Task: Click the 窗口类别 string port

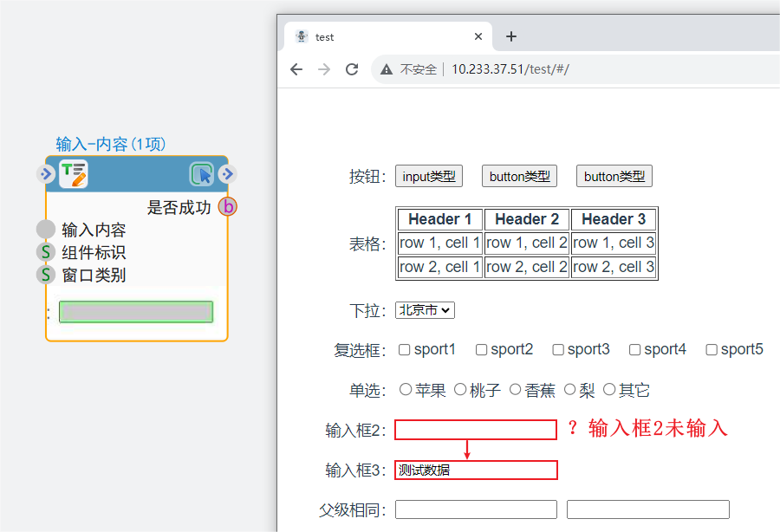Action: tap(45, 275)
